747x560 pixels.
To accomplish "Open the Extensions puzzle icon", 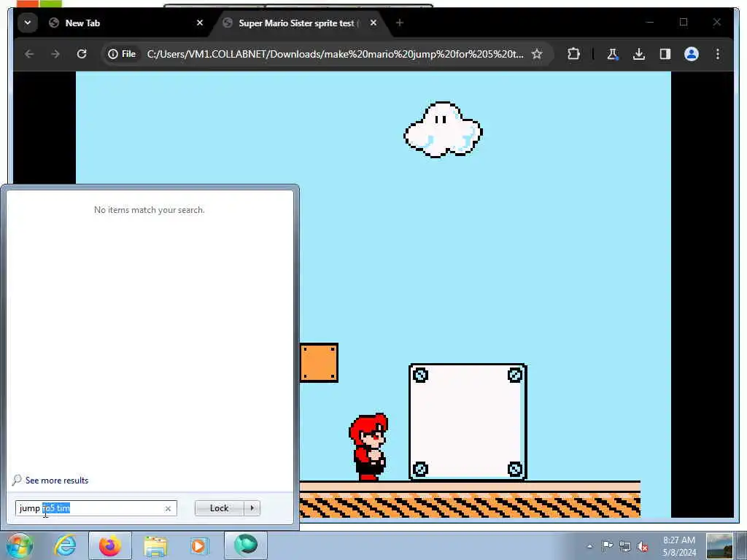I will point(573,54).
